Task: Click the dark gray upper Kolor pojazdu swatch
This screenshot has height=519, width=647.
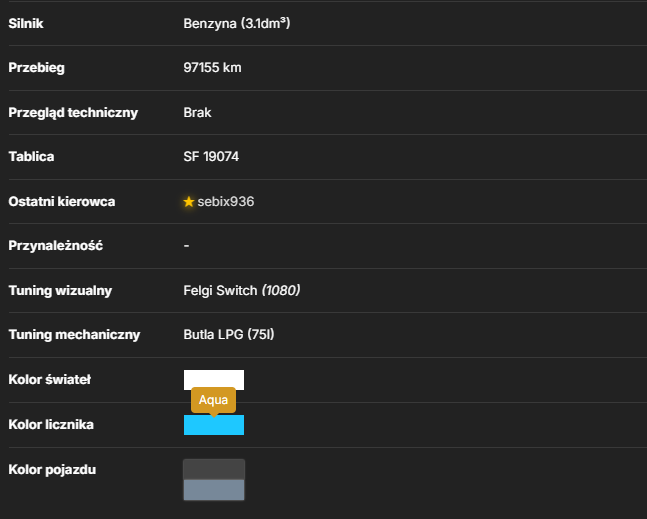Action: [214, 469]
